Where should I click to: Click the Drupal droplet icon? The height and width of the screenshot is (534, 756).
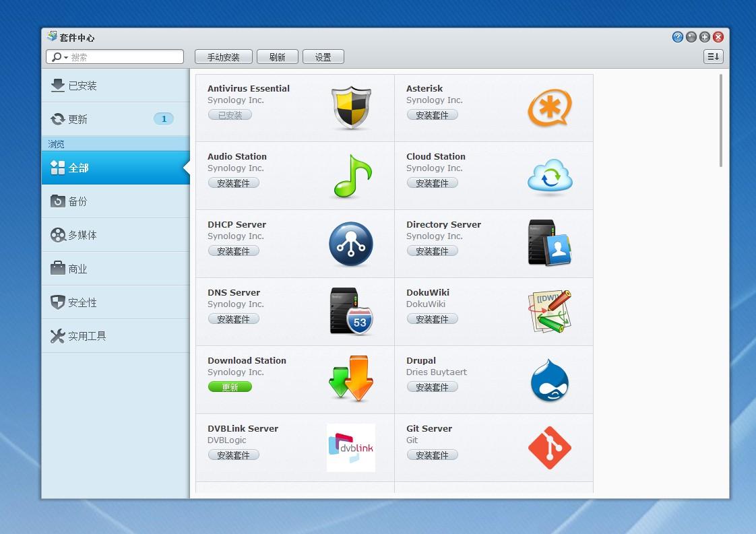click(550, 380)
